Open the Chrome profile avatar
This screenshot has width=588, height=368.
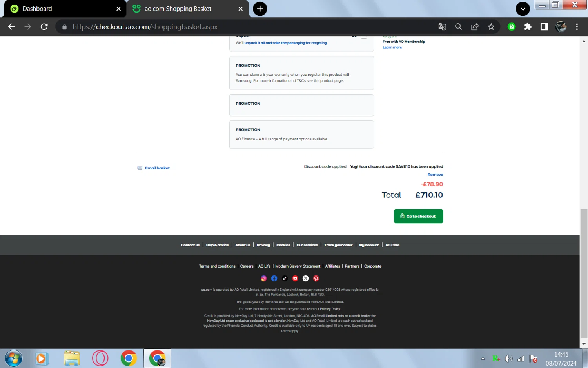(561, 27)
